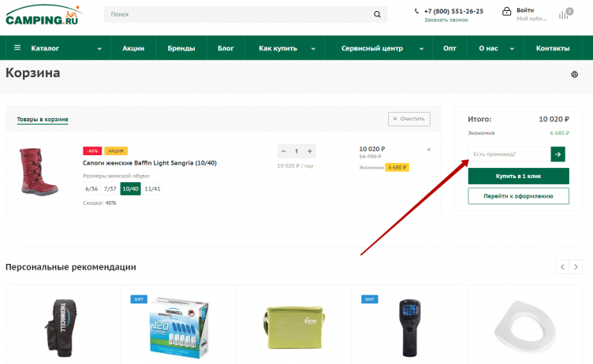Show previous recommendations
Screen dimensions: 593x364
point(562,267)
